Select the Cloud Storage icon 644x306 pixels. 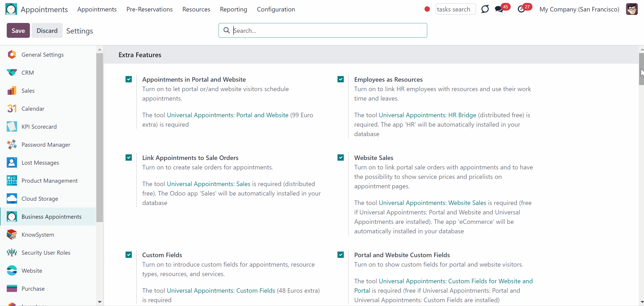pyautogui.click(x=12, y=199)
